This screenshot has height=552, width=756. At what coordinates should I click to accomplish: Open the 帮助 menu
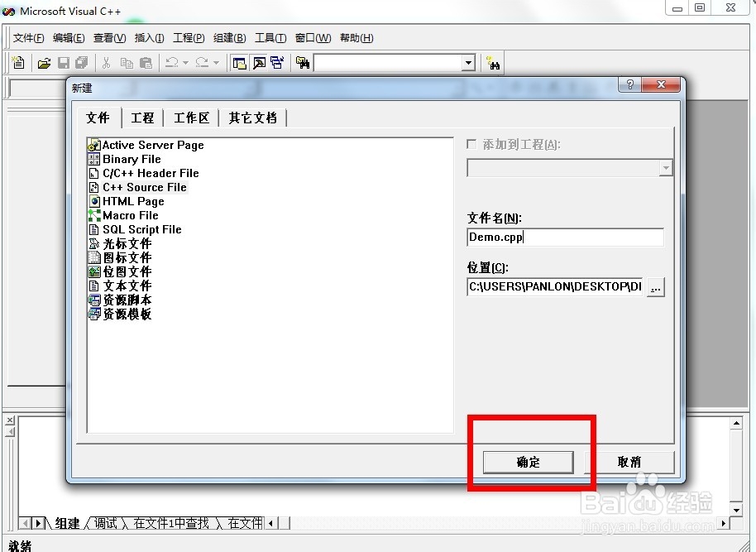(x=356, y=37)
